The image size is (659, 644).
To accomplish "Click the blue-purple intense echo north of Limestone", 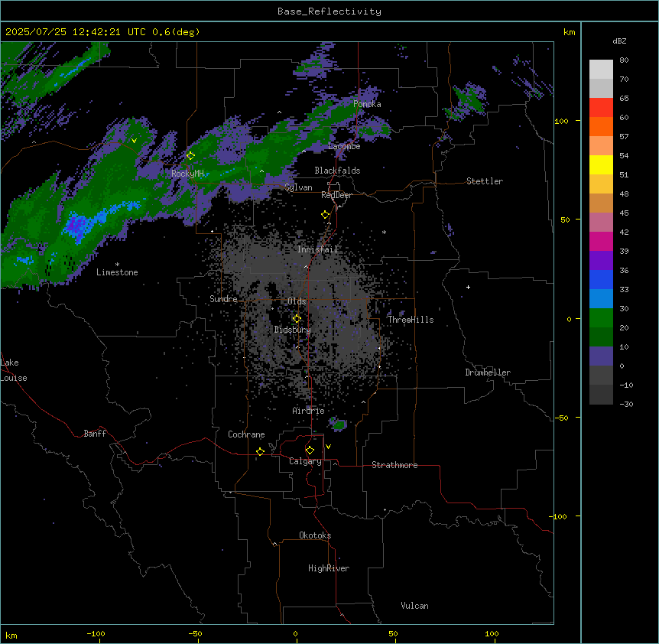I will 76,226.
